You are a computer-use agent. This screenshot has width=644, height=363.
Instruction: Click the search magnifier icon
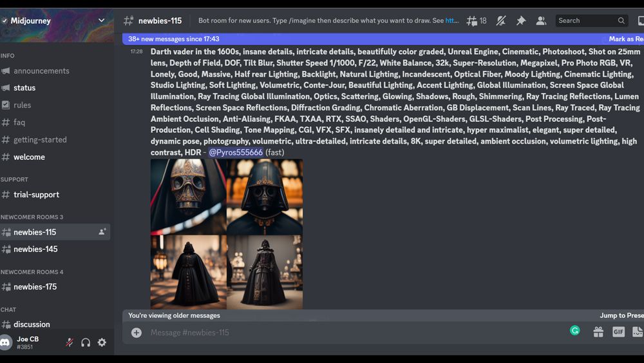click(x=621, y=21)
